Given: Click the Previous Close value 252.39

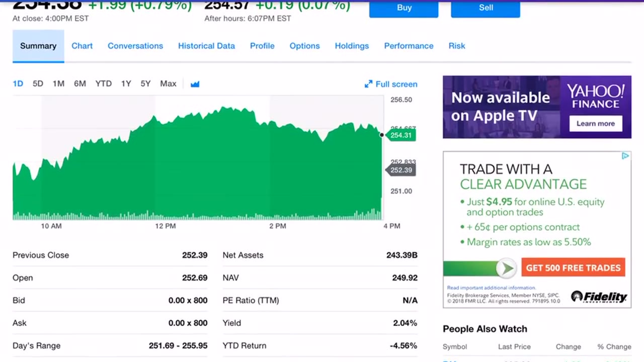Looking at the screenshot, I should pos(195,255).
